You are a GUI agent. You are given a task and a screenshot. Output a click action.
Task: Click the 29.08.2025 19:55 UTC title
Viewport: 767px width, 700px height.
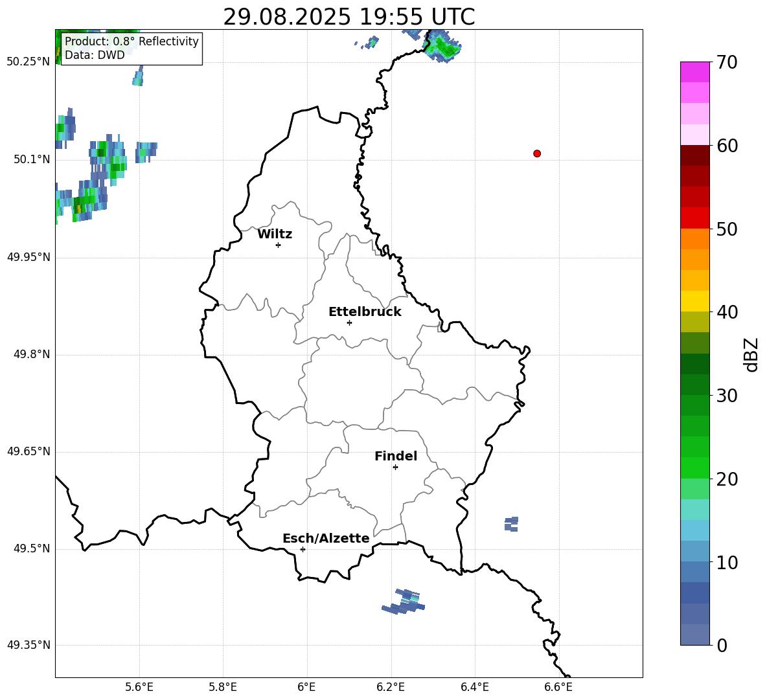pos(349,17)
